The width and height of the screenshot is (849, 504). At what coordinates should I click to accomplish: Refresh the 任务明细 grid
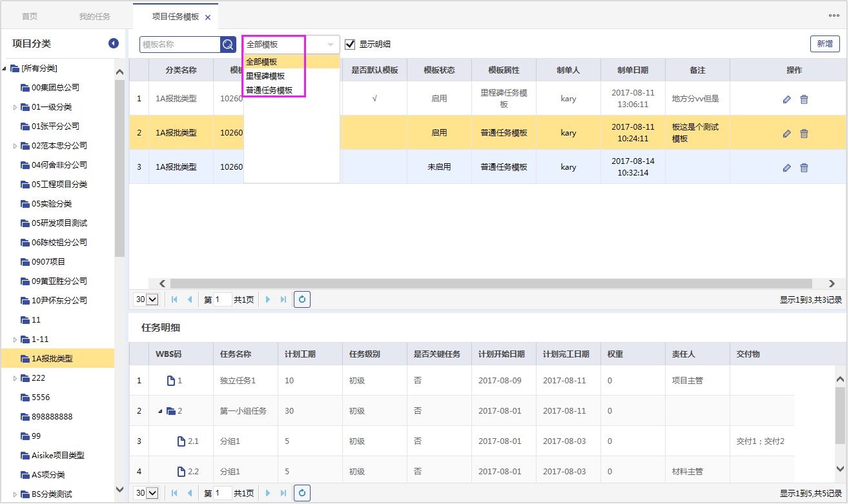(x=302, y=493)
